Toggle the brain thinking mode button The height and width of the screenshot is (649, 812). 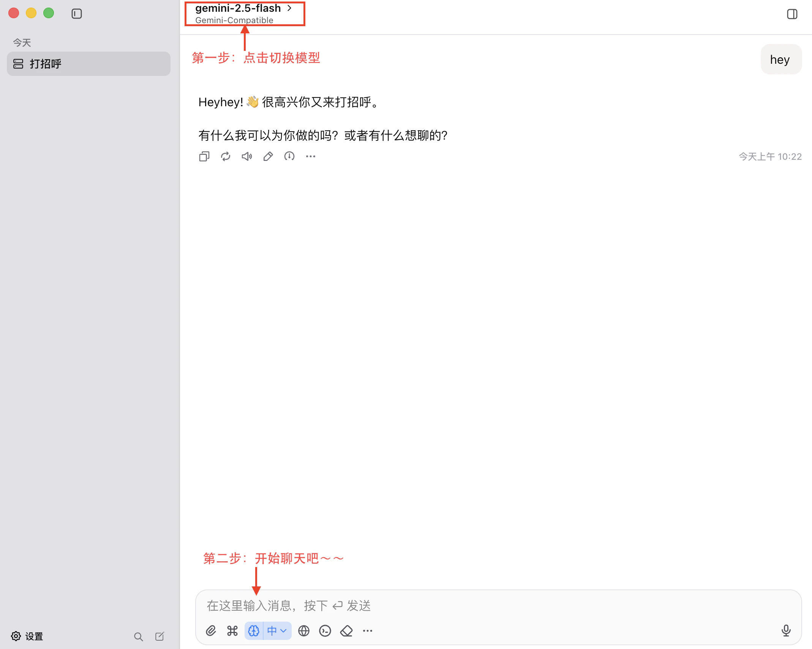click(x=254, y=631)
